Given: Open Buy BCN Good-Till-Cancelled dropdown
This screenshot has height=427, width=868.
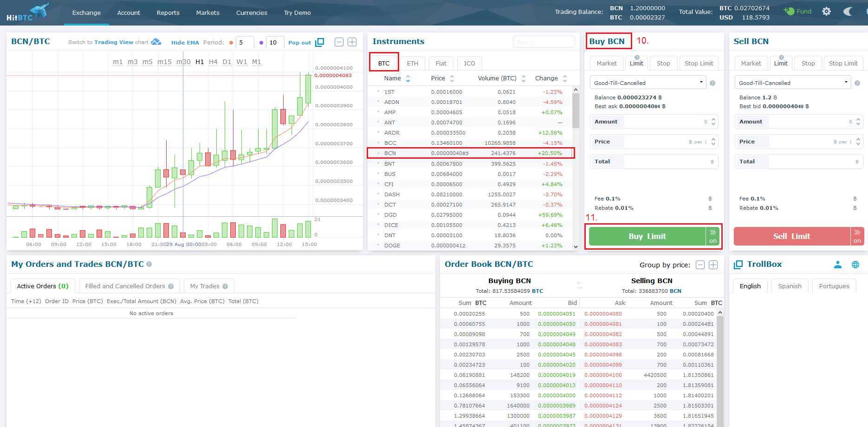Looking at the screenshot, I should [648, 83].
